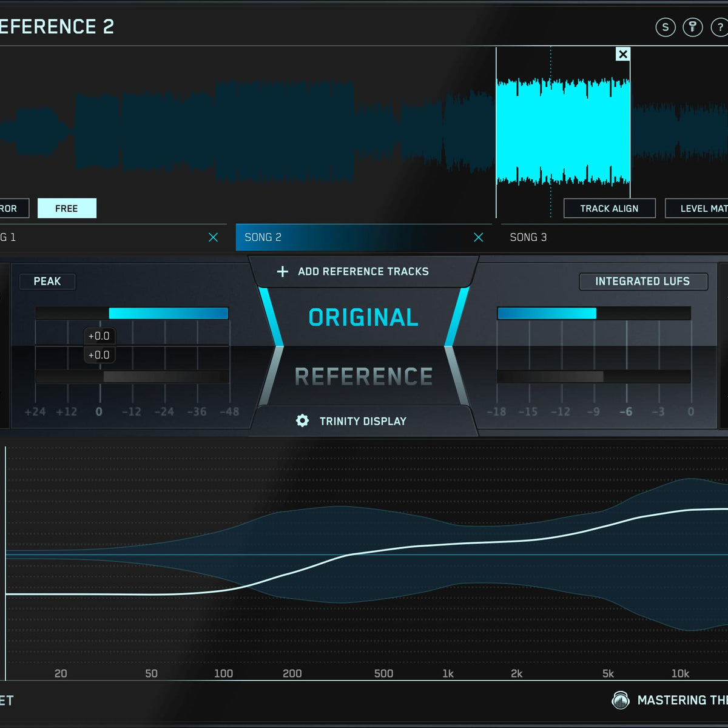
Task: Toggle the FREE playback mode
Action: tap(67, 208)
